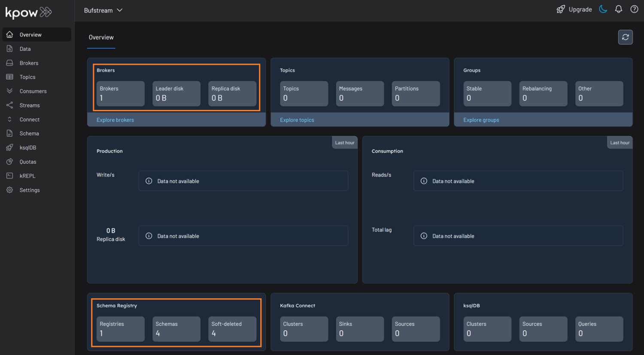Screen dimensions: 644x355
Task: Click the Schema sidebar icon
Action: (x=9, y=133)
